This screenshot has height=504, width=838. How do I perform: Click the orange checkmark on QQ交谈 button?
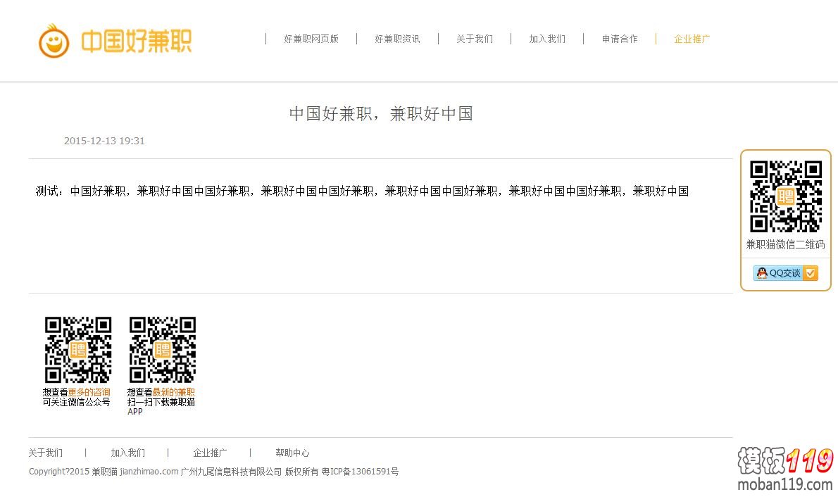click(811, 273)
